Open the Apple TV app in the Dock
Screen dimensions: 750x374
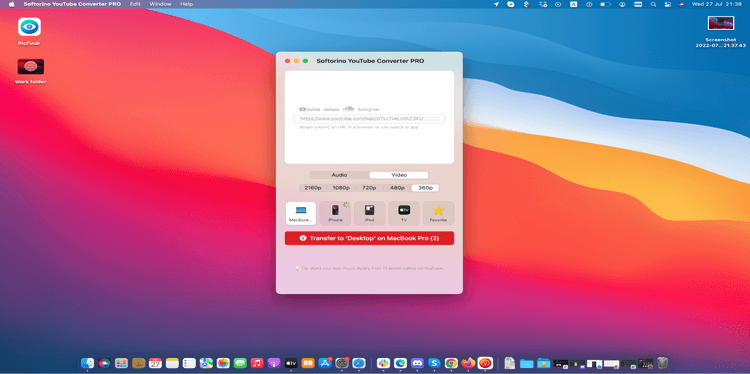point(291,363)
